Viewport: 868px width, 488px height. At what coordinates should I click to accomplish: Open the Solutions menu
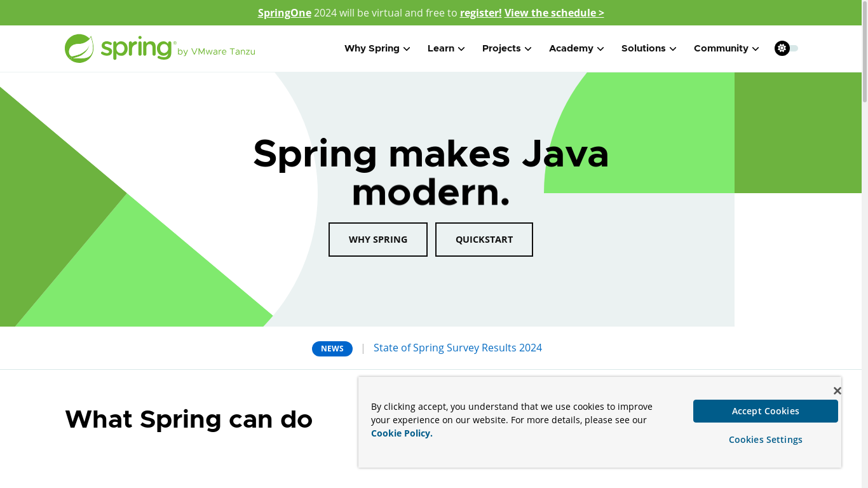point(649,48)
